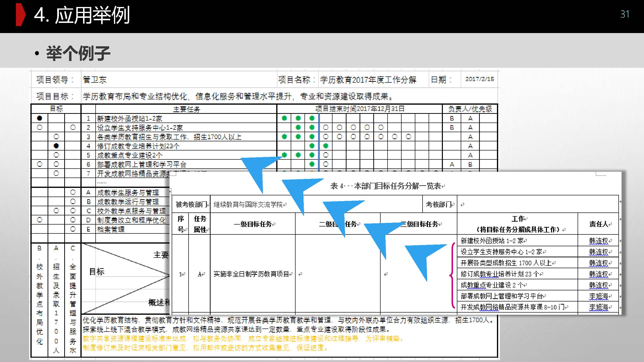Click the red arrow marker beside the title

point(21,14)
